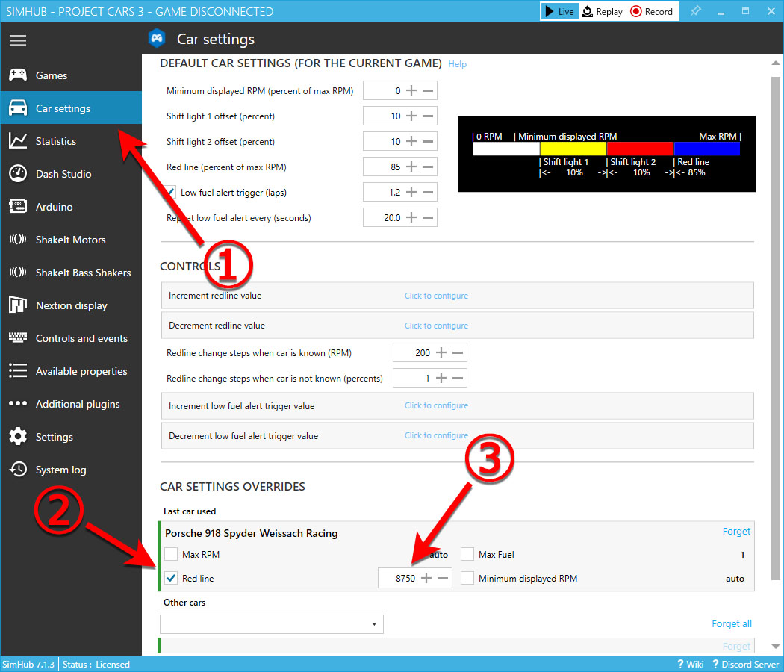784x672 pixels.
Task: Click the red line override value field
Action: pos(398,579)
